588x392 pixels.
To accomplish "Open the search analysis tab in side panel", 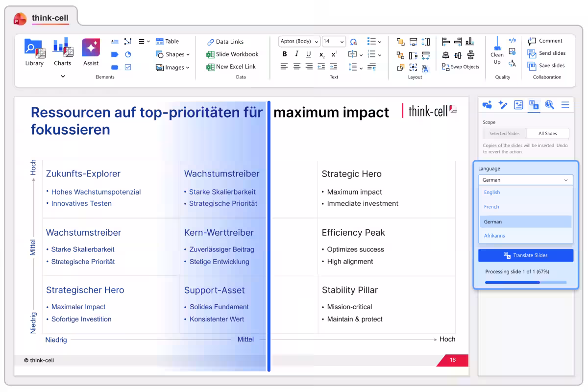I will coord(549,104).
